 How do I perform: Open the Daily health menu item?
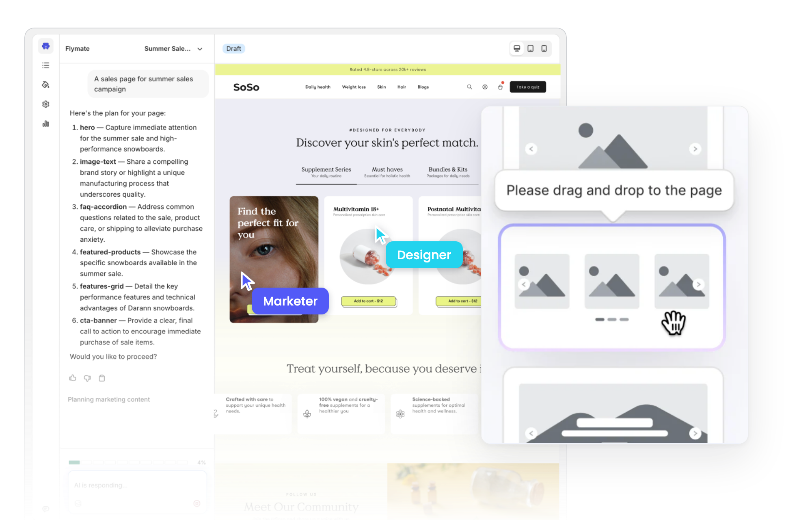318,87
